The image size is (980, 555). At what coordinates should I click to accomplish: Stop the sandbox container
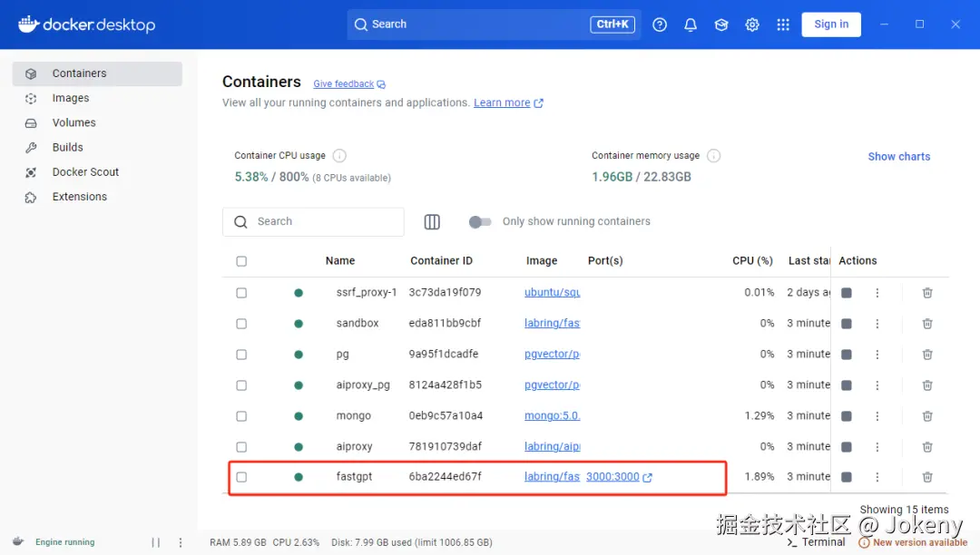click(847, 324)
